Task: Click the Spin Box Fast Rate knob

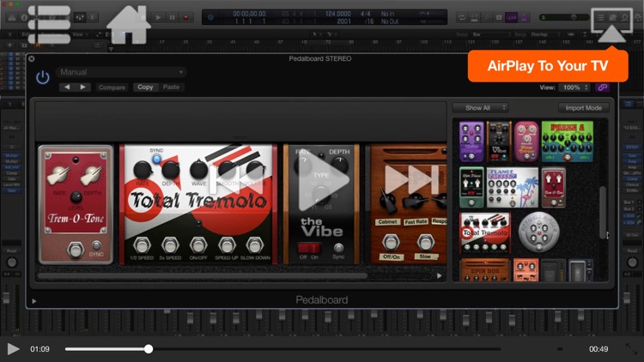Action: (416, 201)
